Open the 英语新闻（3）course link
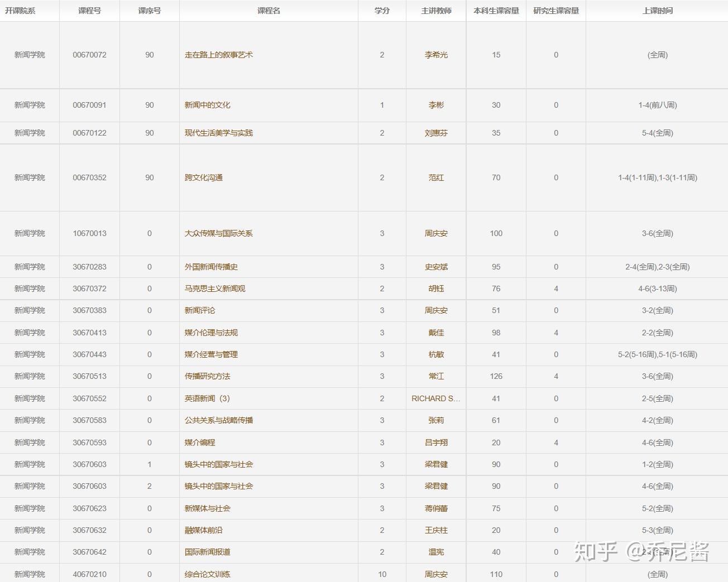 [x=209, y=398]
